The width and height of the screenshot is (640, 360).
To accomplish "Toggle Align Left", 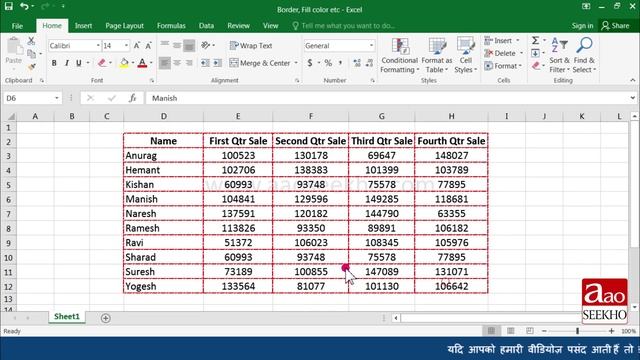I will pyautogui.click(x=164, y=63).
